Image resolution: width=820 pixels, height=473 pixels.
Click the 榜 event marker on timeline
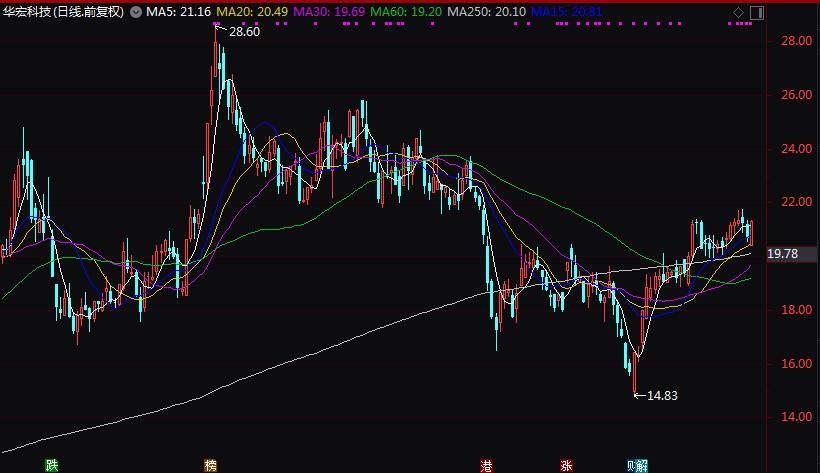point(210,465)
